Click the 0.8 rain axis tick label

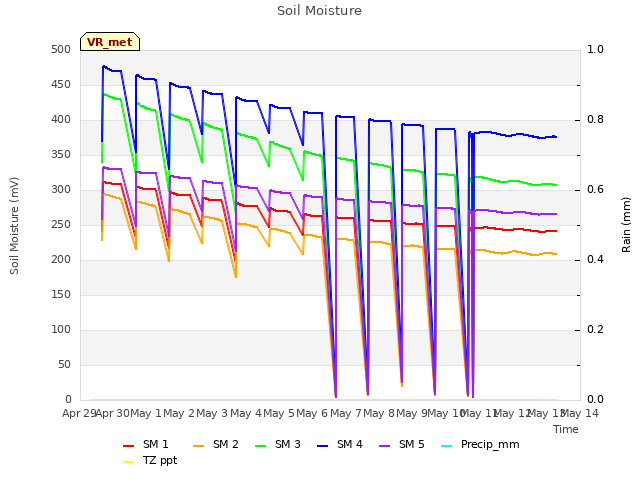click(595, 120)
